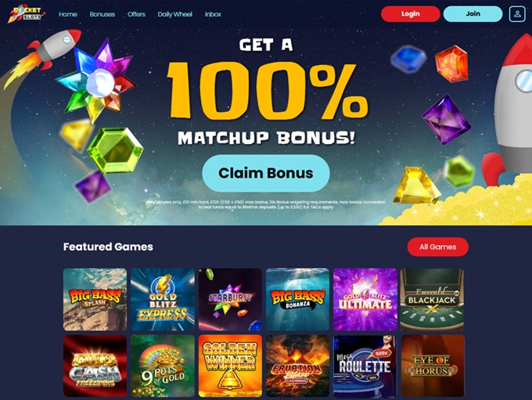532x400 pixels.
Task: Go to the Bonuses page
Action: [x=102, y=14]
